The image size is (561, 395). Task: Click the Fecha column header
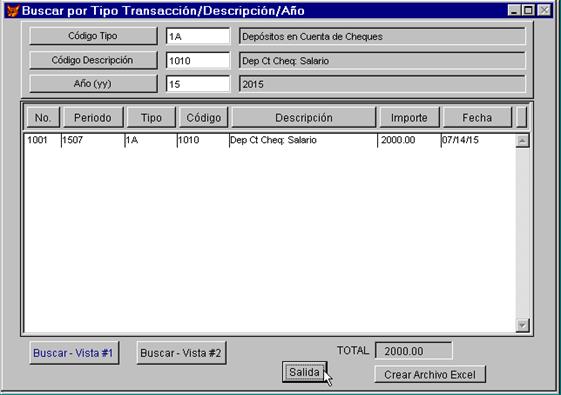pos(477,117)
